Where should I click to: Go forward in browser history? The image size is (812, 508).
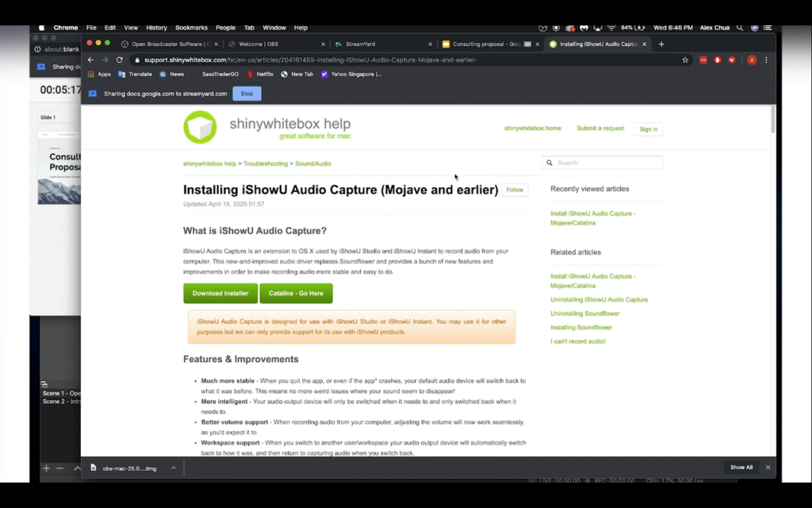coord(105,60)
